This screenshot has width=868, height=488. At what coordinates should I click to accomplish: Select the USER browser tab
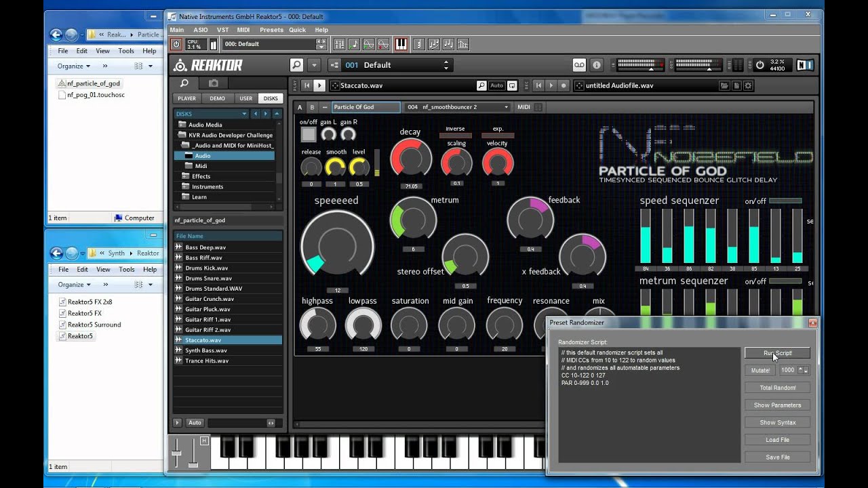coord(245,98)
